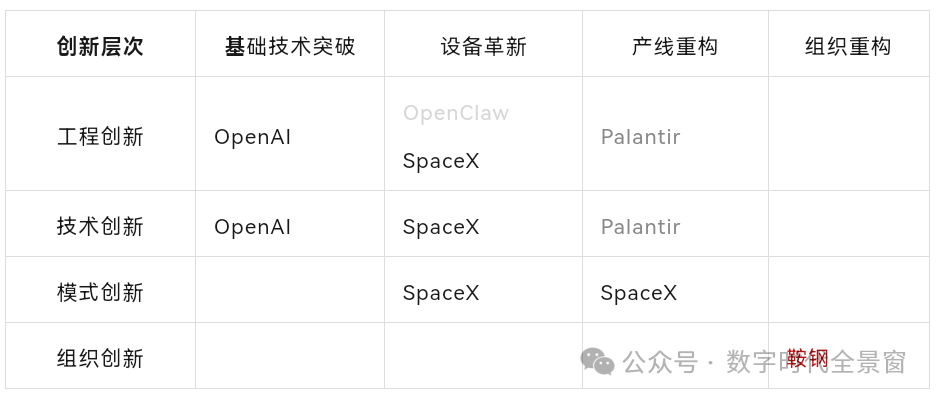This screenshot has height=399, width=936.
Task: Click SpaceX in the 技术创新 row
Action: click(x=441, y=227)
